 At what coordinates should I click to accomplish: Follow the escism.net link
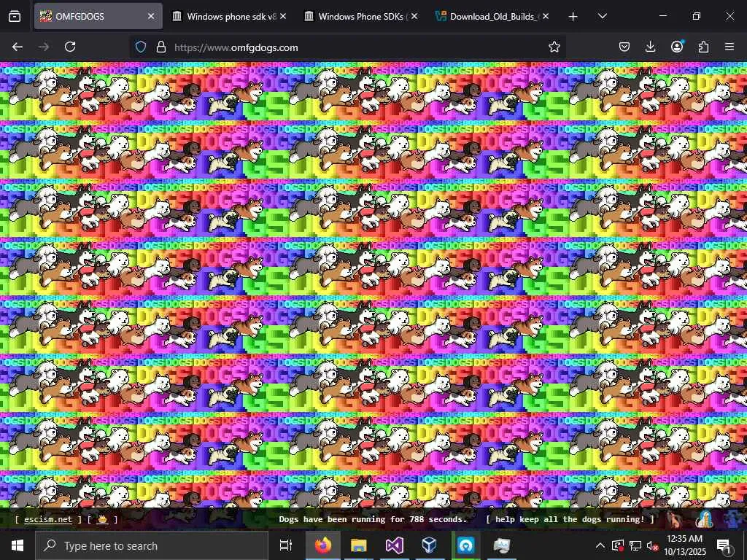coord(48,519)
